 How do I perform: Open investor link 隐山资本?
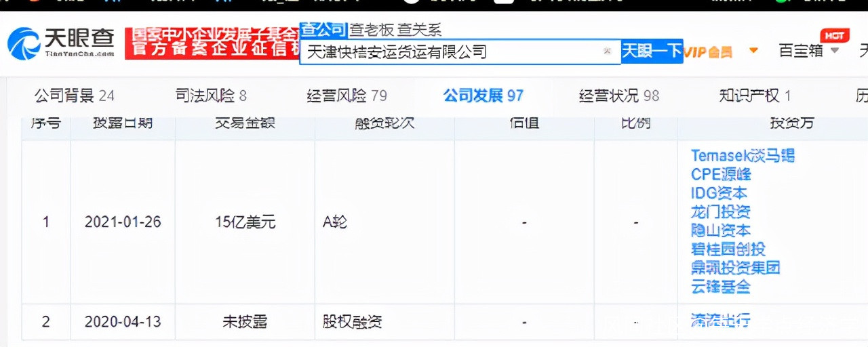tap(720, 230)
